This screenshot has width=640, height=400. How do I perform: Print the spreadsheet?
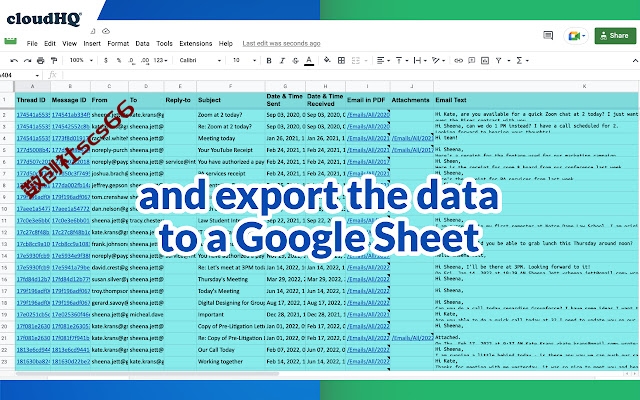(40, 60)
